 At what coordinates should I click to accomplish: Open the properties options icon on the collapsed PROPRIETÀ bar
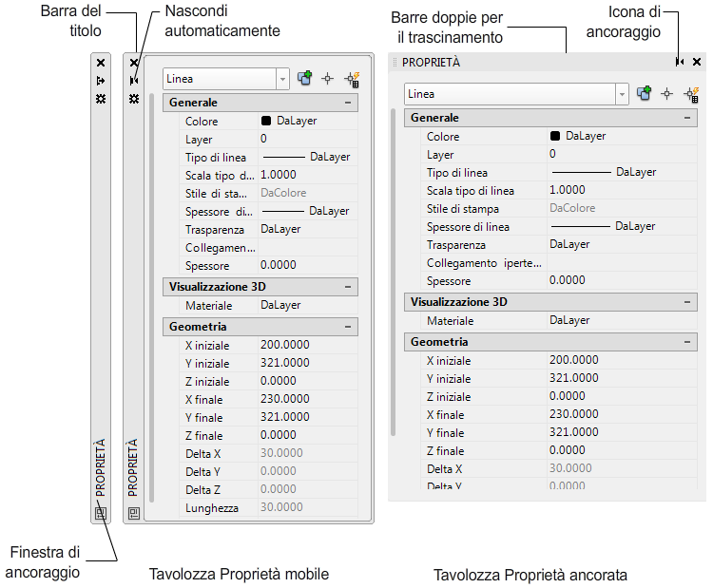click(101, 99)
